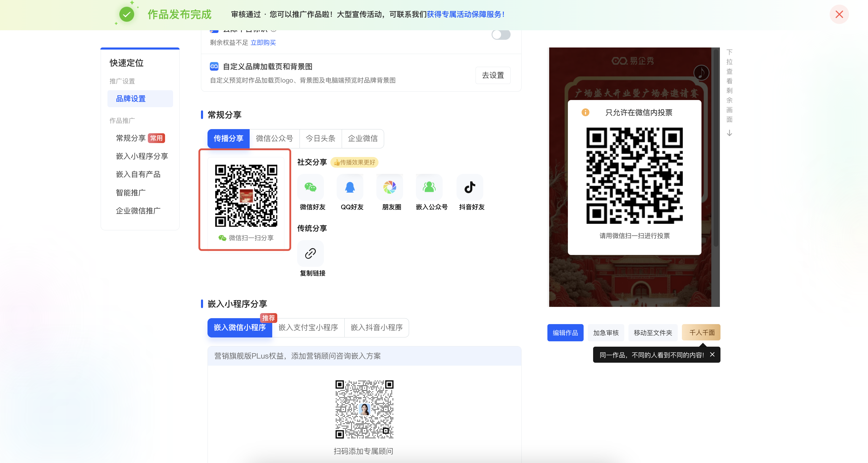The width and height of the screenshot is (868, 463).
Task: Select 嵌入自有产品 in sidebar
Action: pyautogui.click(x=138, y=174)
